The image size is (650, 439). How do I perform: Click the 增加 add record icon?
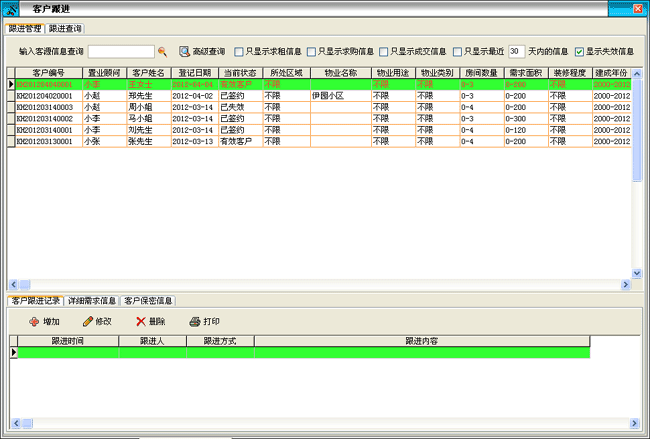click(34, 321)
